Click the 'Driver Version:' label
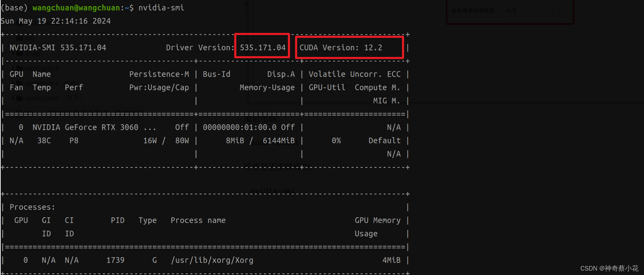Image resolution: width=644 pixels, height=275 pixels. (x=200, y=48)
